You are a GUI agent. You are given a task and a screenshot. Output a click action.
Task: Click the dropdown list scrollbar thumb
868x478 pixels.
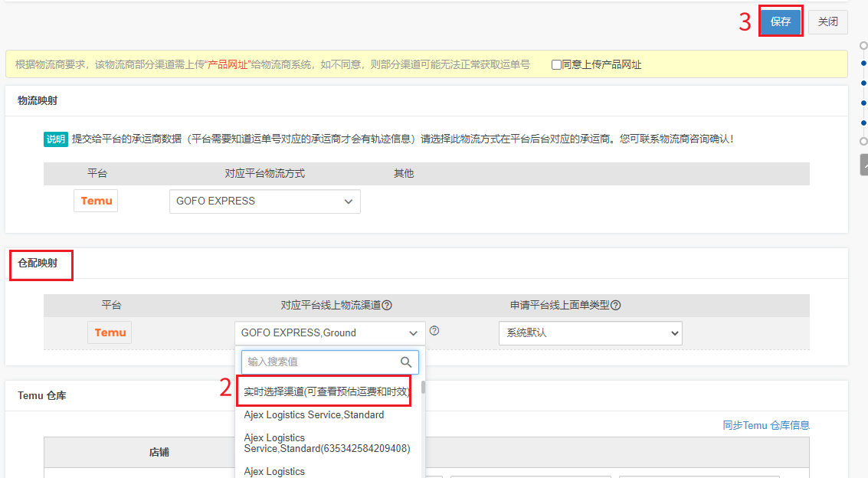[x=423, y=388]
